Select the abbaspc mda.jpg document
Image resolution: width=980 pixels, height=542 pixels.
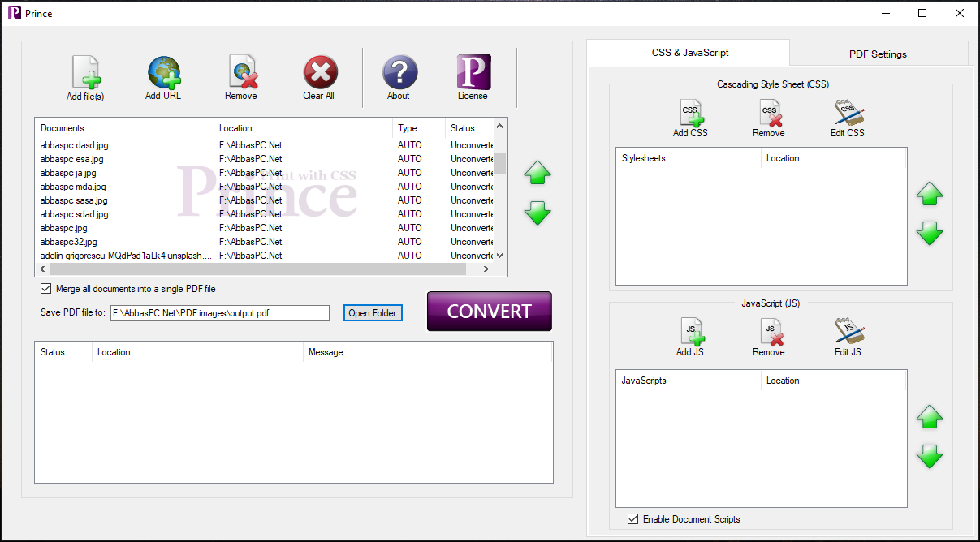(x=264, y=187)
